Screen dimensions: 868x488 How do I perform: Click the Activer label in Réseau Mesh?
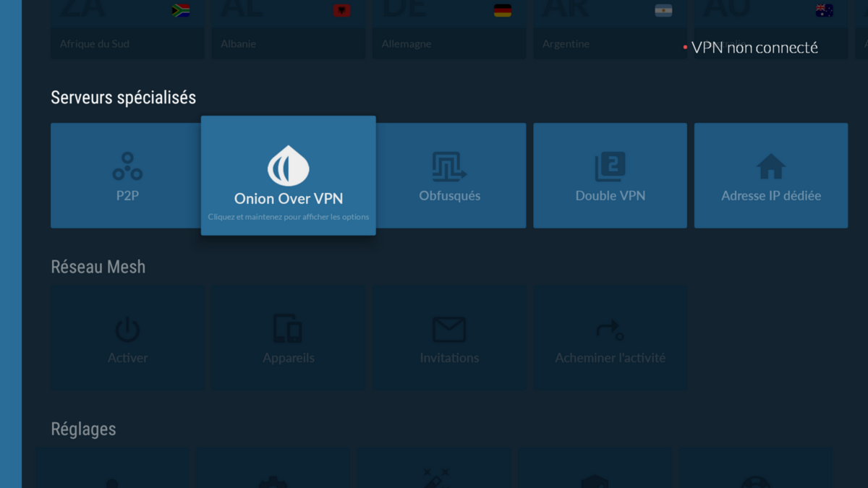pyautogui.click(x=128, y=358)
